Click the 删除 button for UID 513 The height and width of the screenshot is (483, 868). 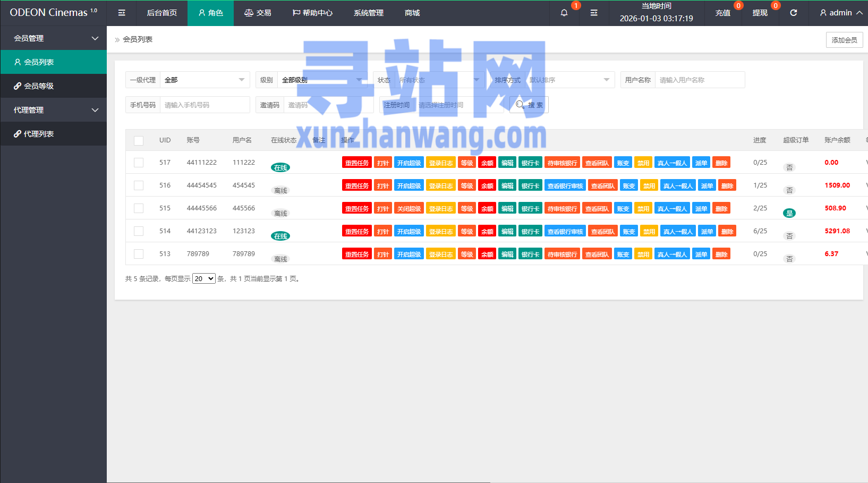721,254
